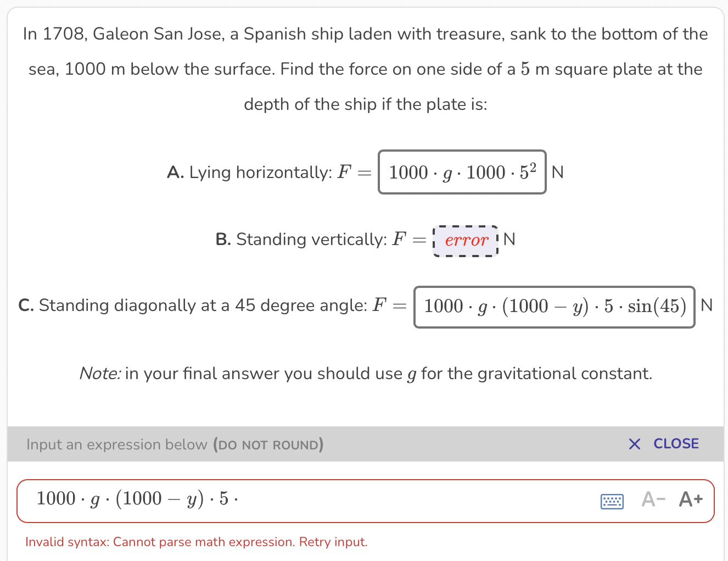Open the part A expression box for editing
728x561 pixels.
[x=462, y=172]
